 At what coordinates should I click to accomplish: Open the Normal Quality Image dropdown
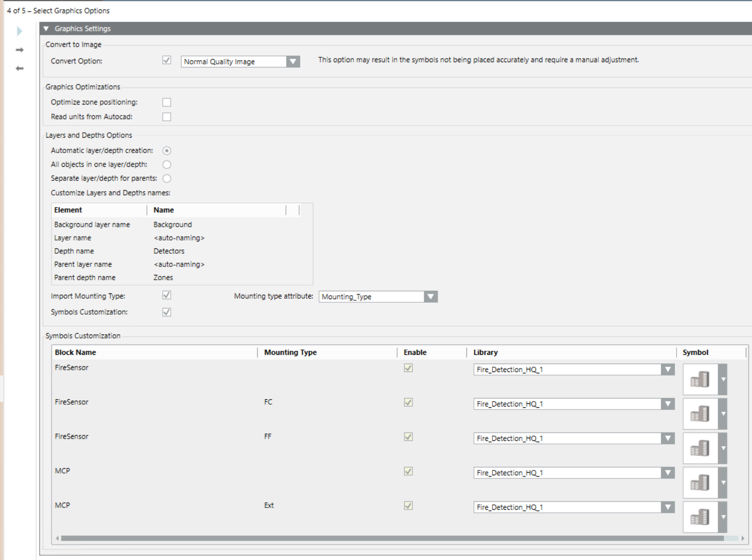click(293, 62)
